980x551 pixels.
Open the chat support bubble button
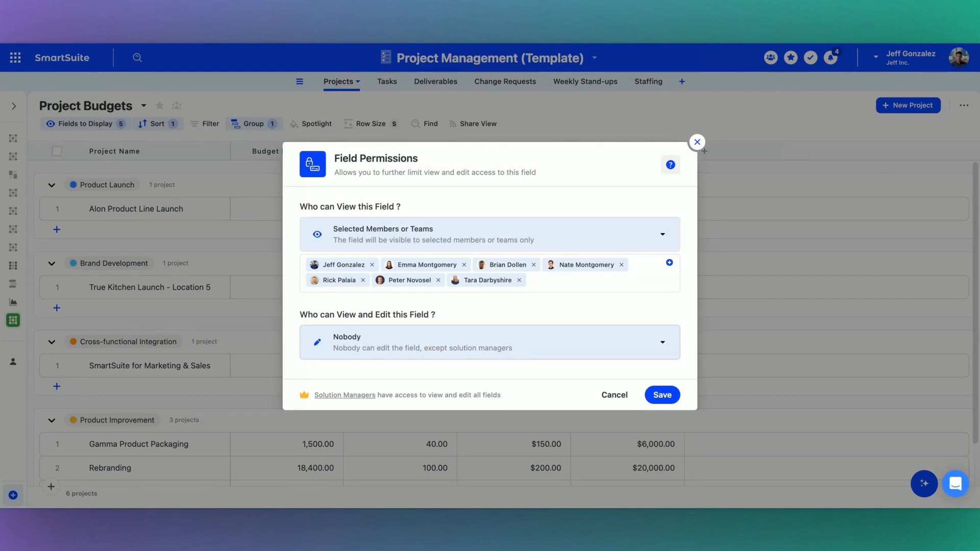click(955, 483)
